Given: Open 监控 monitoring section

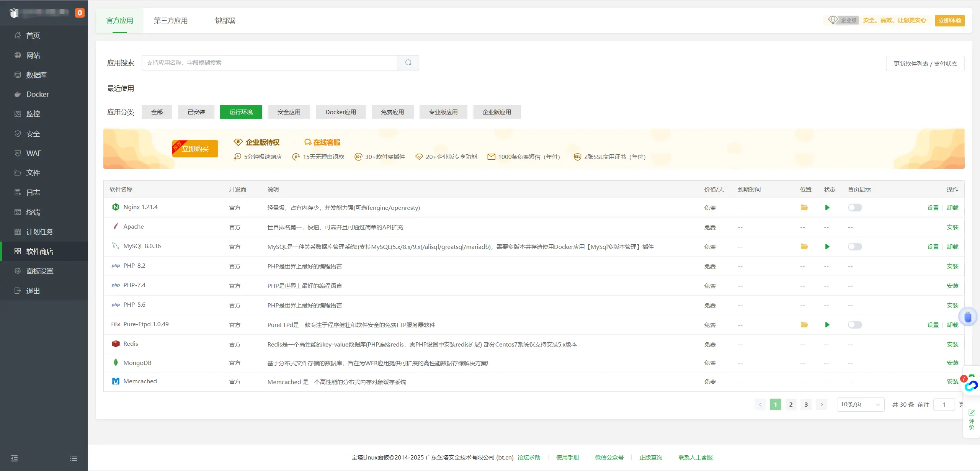Looking at the screenshot, I should tap(44, 114).
